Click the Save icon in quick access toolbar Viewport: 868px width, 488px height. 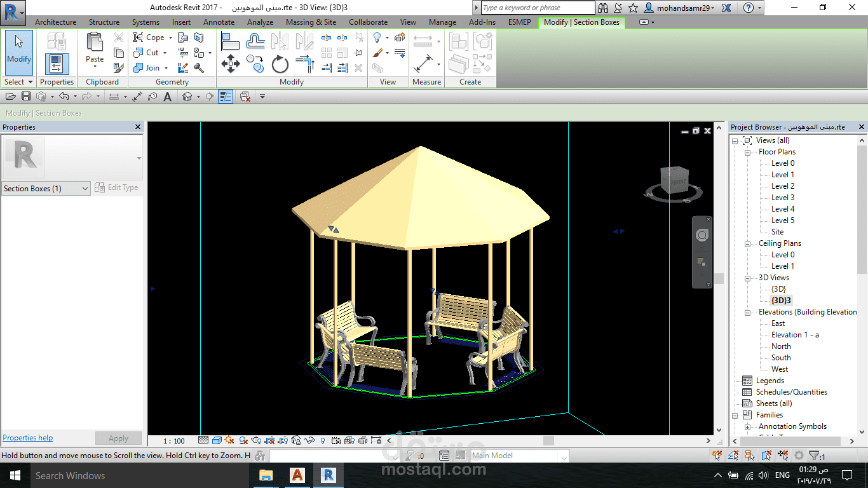(x=26, y=97)
